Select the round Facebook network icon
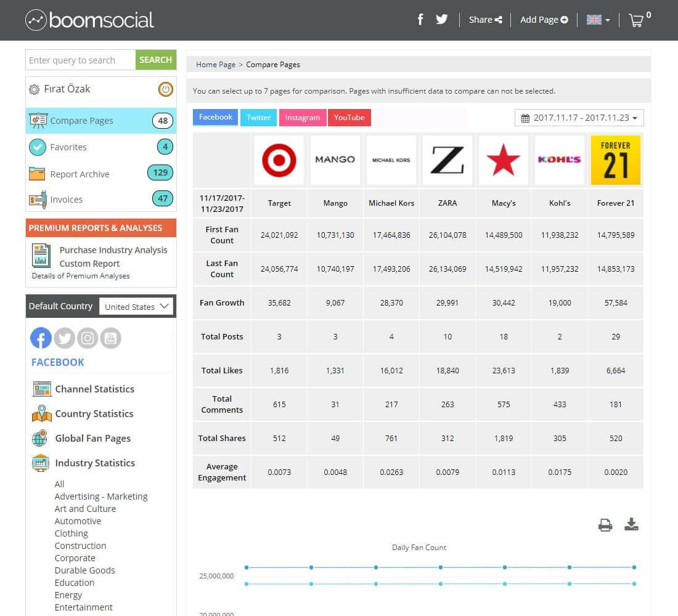The height and width of the screenshot is (616, 678). pos(41,338)
